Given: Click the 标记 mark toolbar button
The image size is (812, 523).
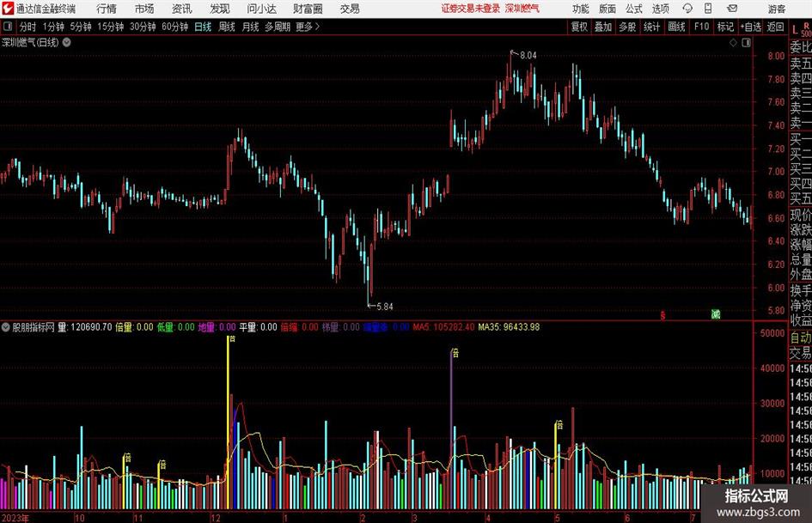Looking at the screenshot, I should pyautogui.click(x=725, y=27).
